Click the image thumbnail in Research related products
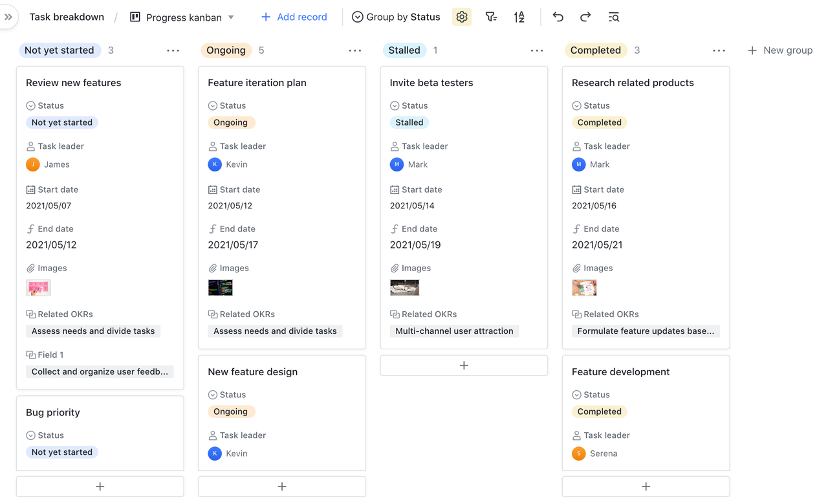 click(584, 287)
